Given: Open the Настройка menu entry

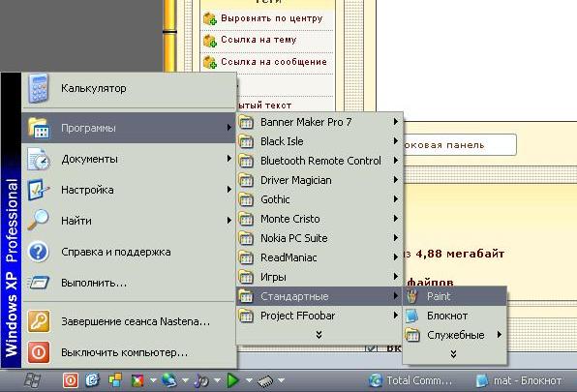Looking at the screenshot, I should 129,190.
